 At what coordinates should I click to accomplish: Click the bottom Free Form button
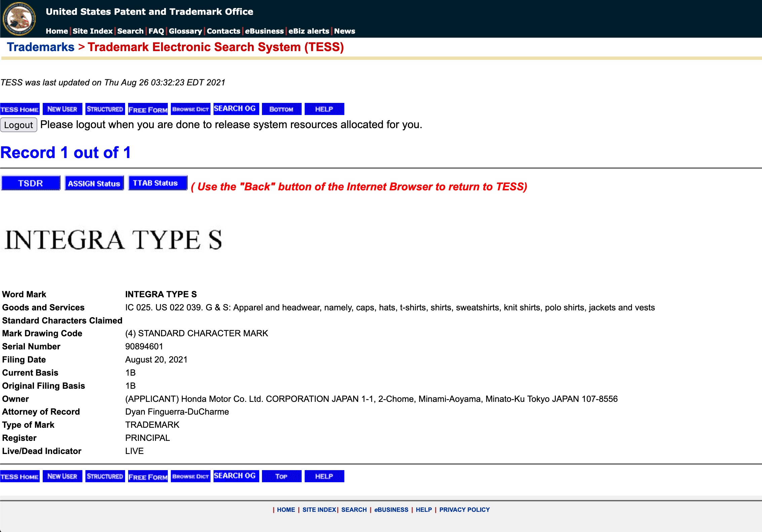(148, 476)
